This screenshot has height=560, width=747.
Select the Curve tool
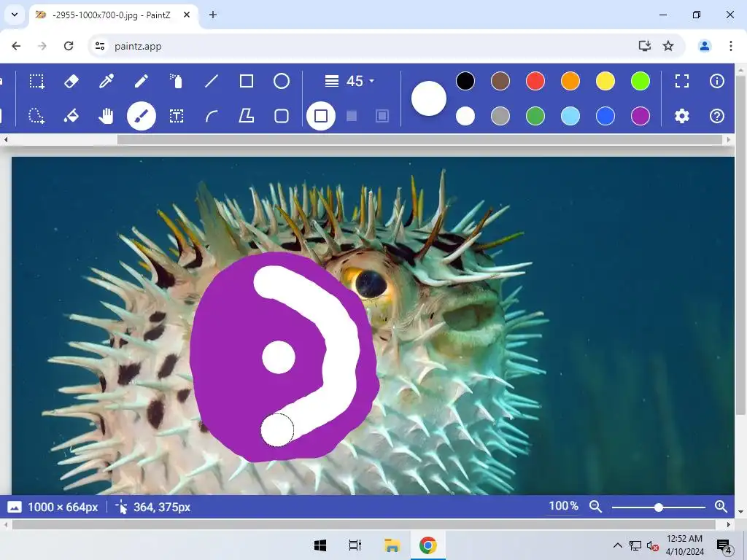(x=212, y=116)
